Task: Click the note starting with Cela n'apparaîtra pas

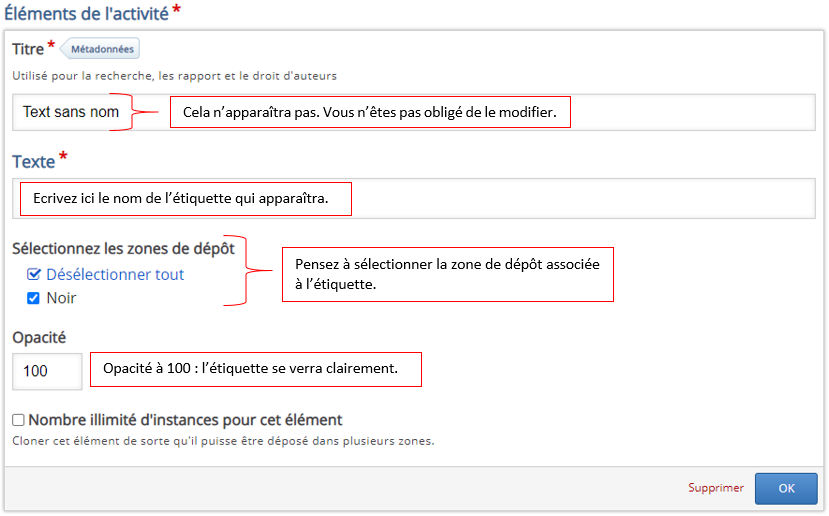Action: [x=370, y=112]
